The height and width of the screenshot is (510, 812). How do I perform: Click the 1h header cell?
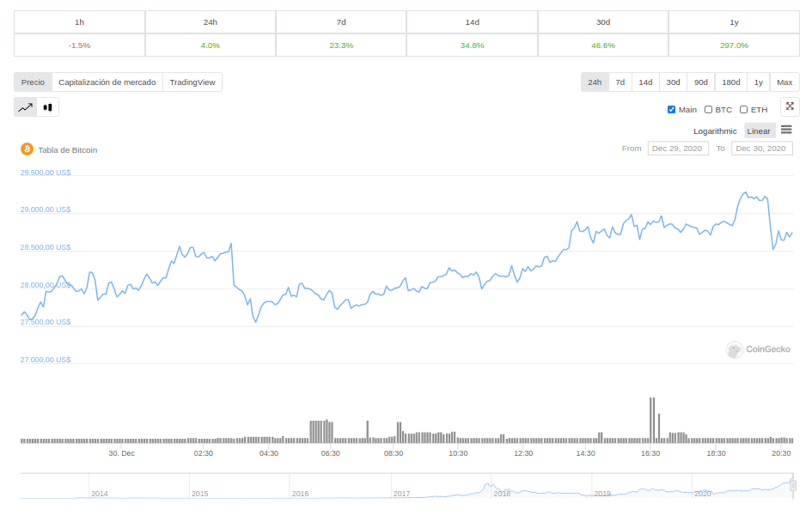click(x=79, y=22)
